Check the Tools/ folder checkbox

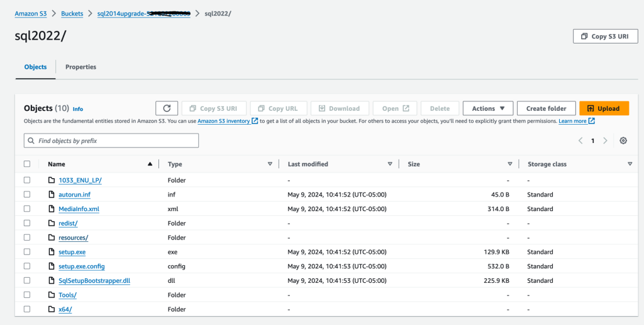27,295
